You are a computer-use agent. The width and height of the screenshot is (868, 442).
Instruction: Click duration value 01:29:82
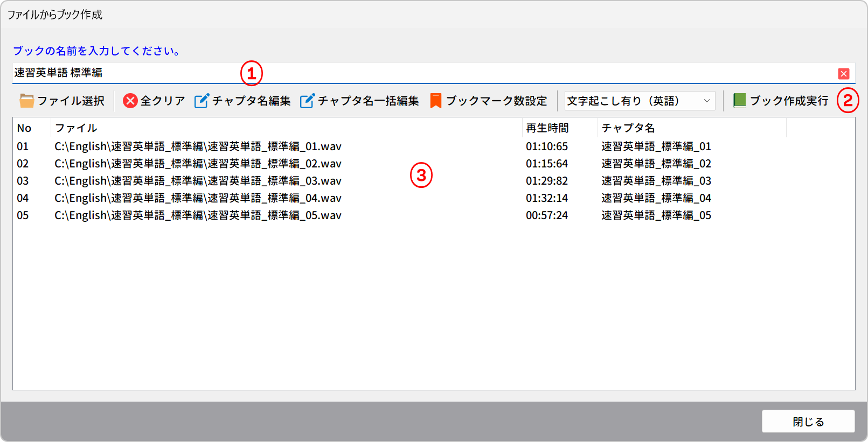(x=547, y=181)
